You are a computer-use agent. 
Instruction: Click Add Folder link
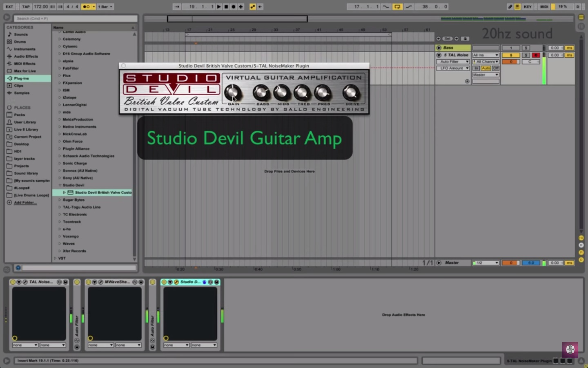pyautogui.click(x=25, y=202)
